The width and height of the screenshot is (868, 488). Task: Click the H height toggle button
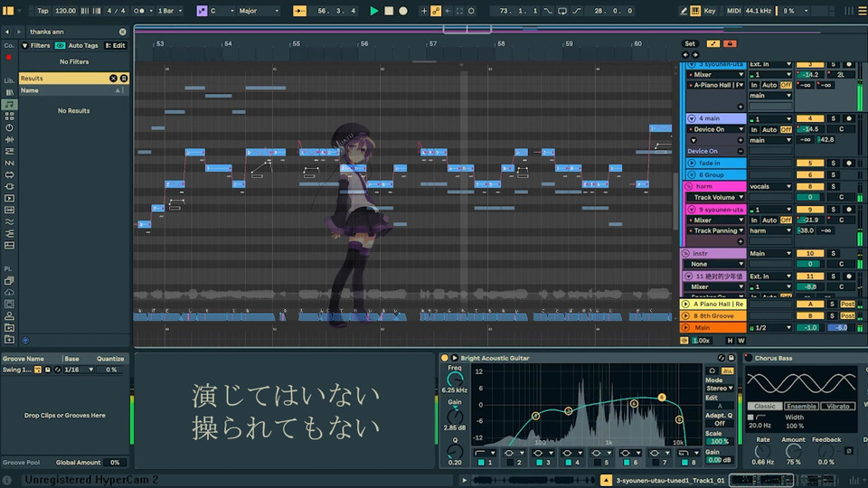point(730,341)
